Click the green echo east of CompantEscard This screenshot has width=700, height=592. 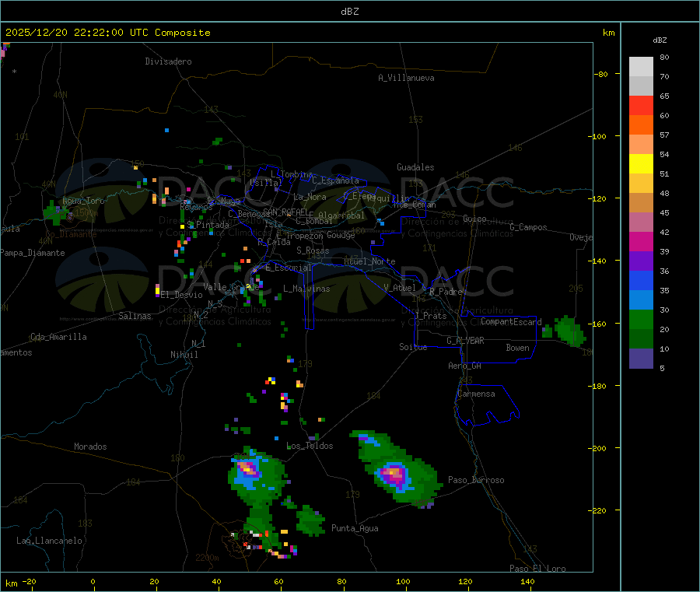[x=569, y=331]
